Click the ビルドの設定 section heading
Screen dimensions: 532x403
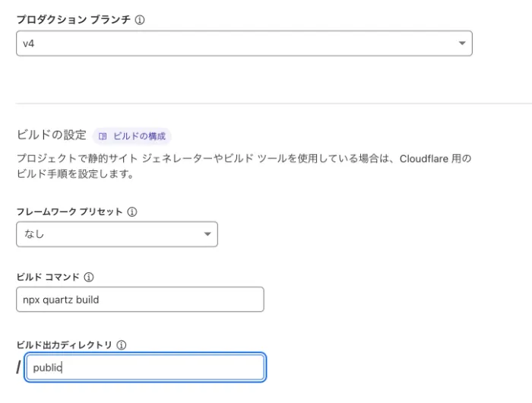click(51, 135)
